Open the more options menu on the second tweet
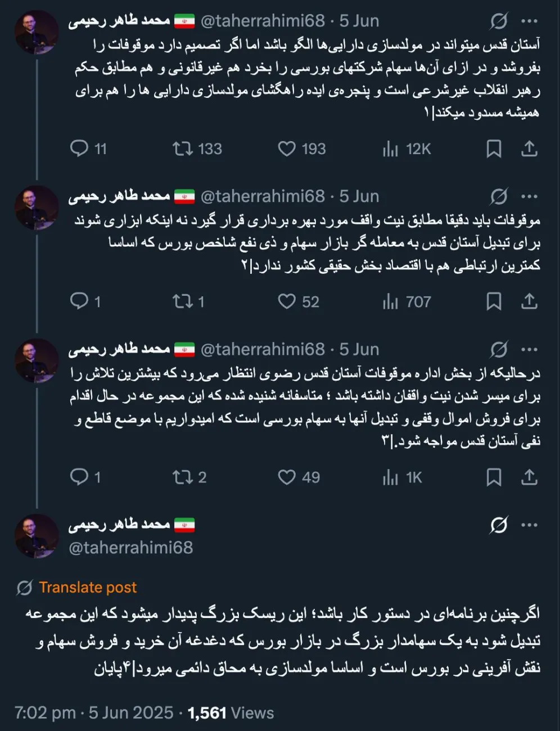 tap(529, 196)
